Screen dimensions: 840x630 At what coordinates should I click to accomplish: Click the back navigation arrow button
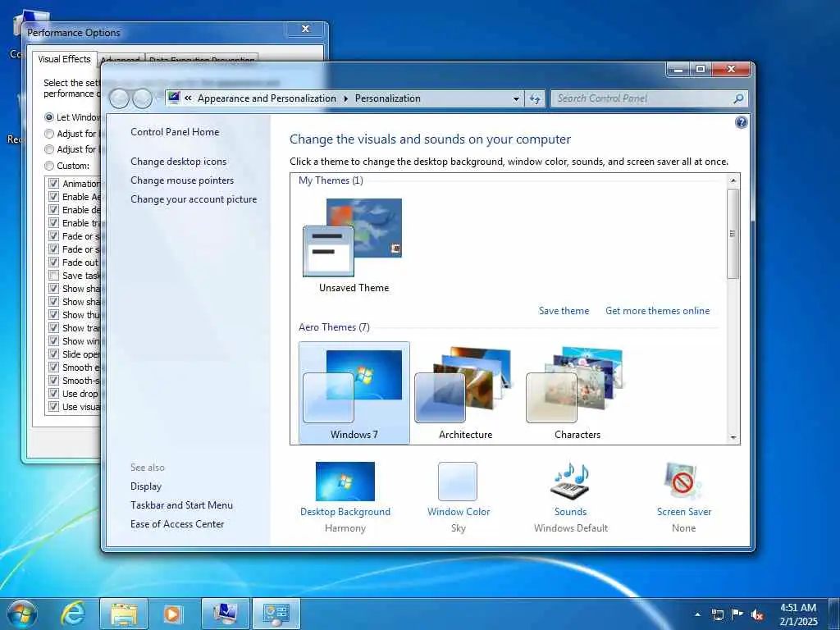[x=119, y=98]
